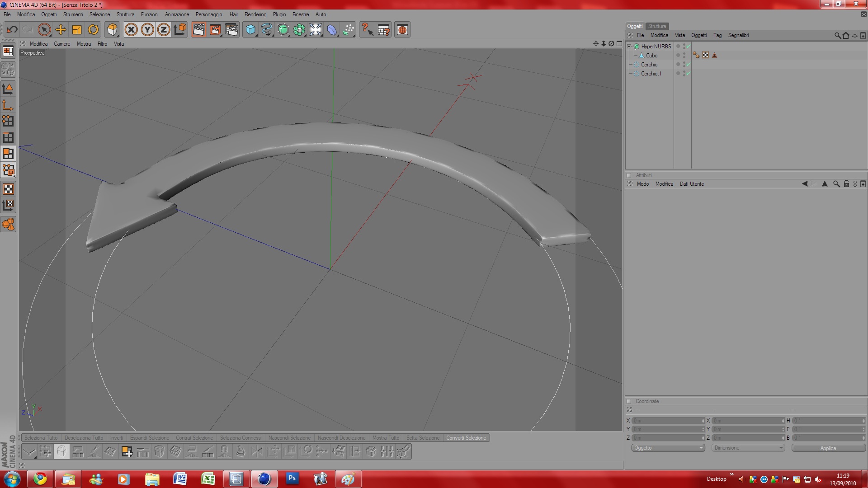Open the Rendering menu
Screen dimensions: 868x488
[x=255, y=14]
